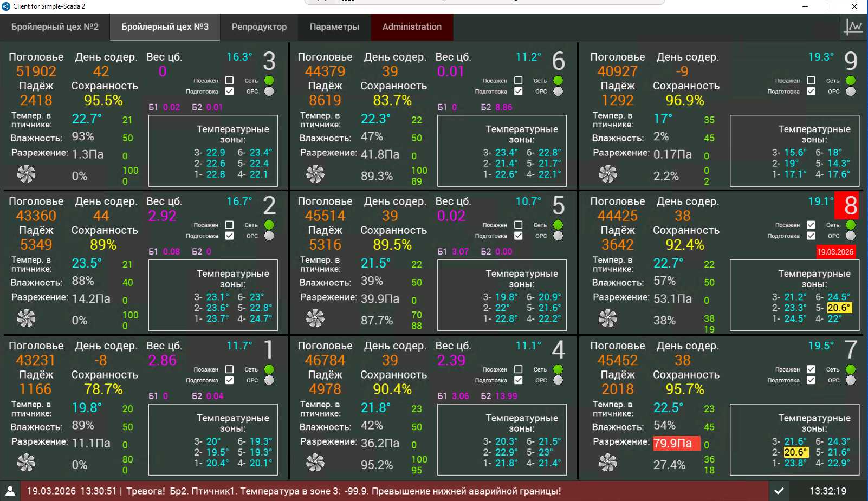Screen dimensions: 868x501
Task: Click the grey OPC indicator in house 5
Action: 558,236
